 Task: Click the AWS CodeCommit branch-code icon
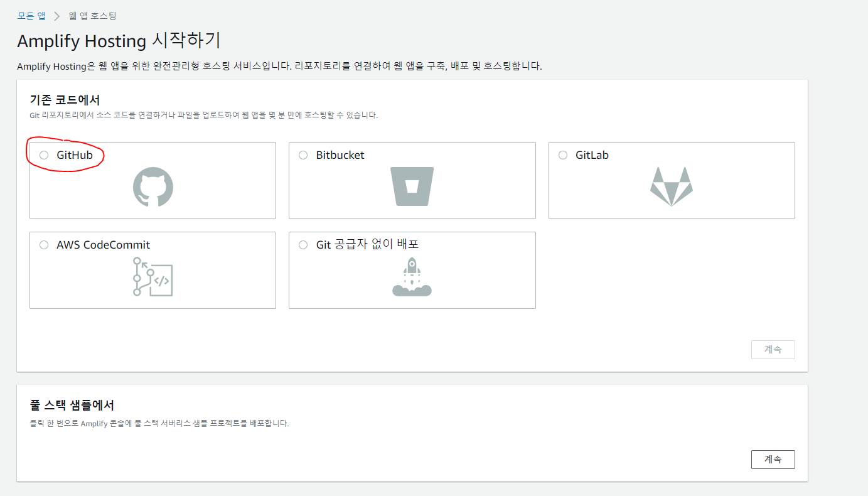pos(153,277)
